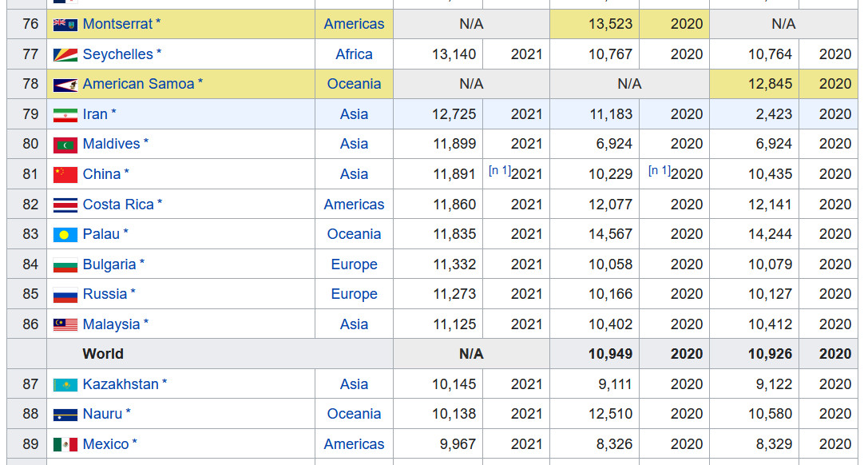
Task: Click the Montserrat flag icon
Action: (x=65, y=24)
